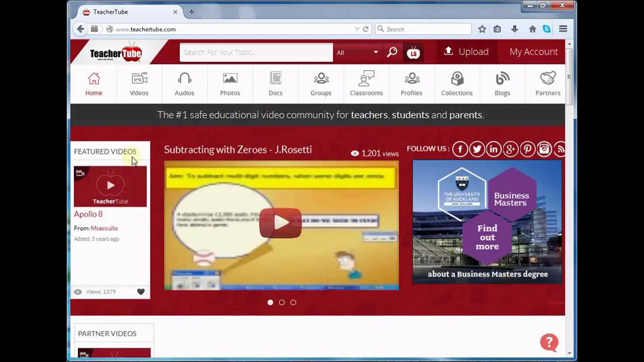The image size is (644, 362).
Task: Open the Profiles section
Action: (x=412, y=84)
